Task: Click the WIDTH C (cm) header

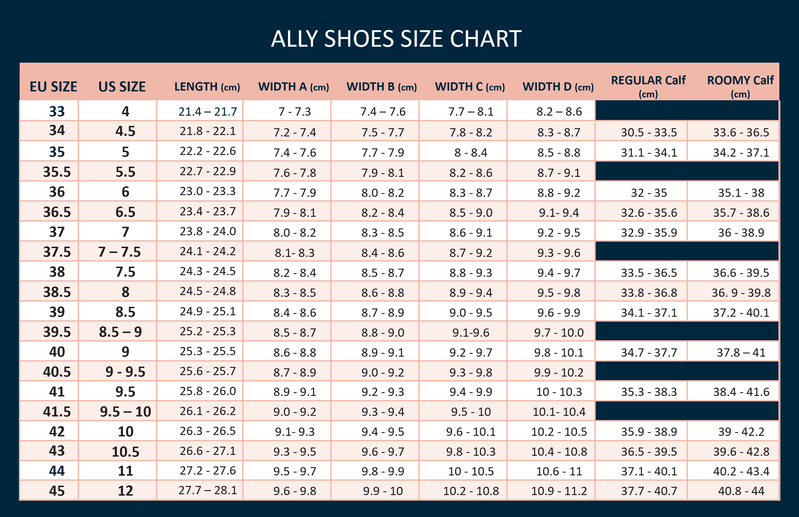Action: click(x=470, y=86)
